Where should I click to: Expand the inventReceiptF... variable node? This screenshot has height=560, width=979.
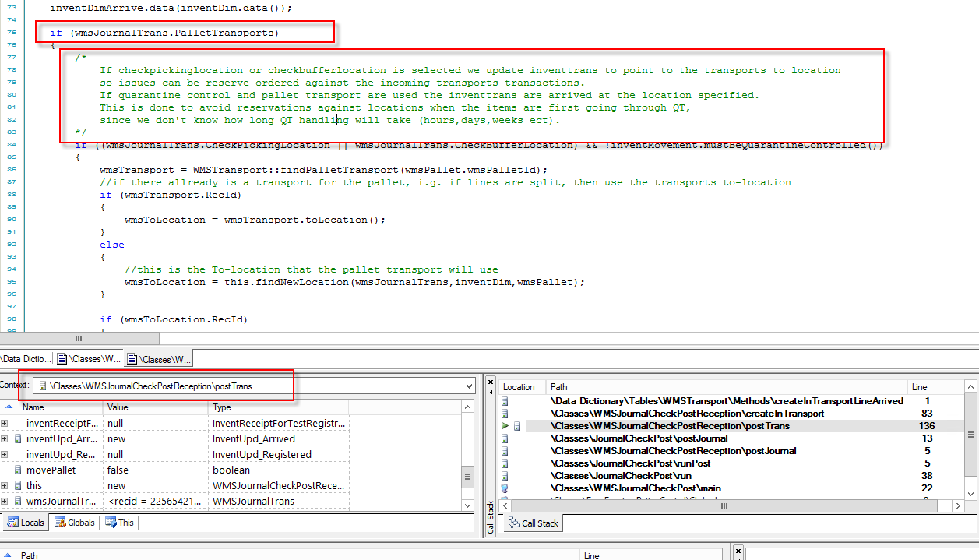point(5,424)
